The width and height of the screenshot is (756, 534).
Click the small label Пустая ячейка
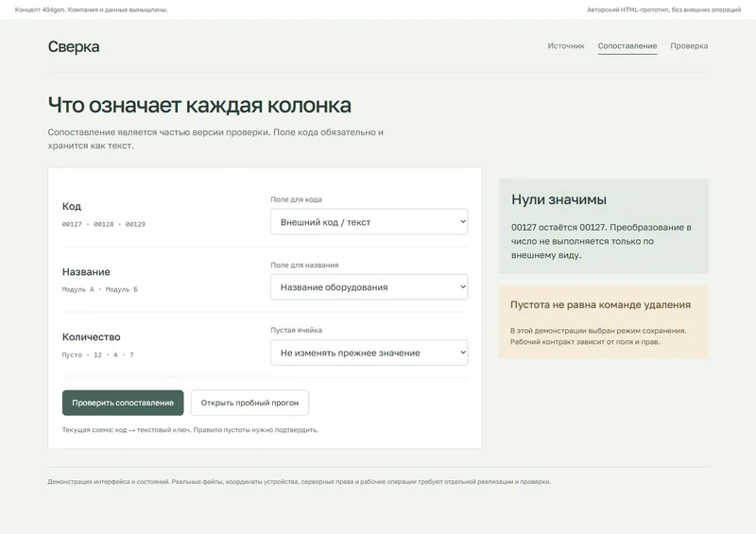click(x=296, y=331)
